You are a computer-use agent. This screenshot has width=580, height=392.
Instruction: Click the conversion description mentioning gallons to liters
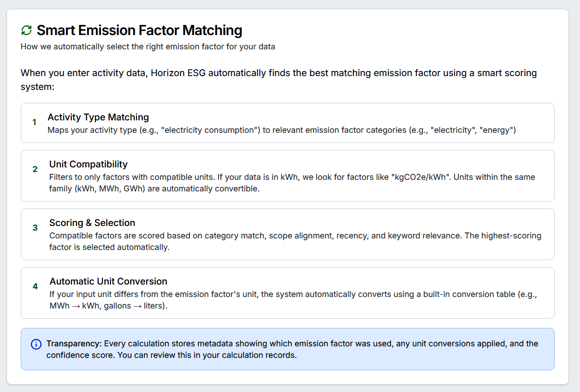(x=293, y=300)
